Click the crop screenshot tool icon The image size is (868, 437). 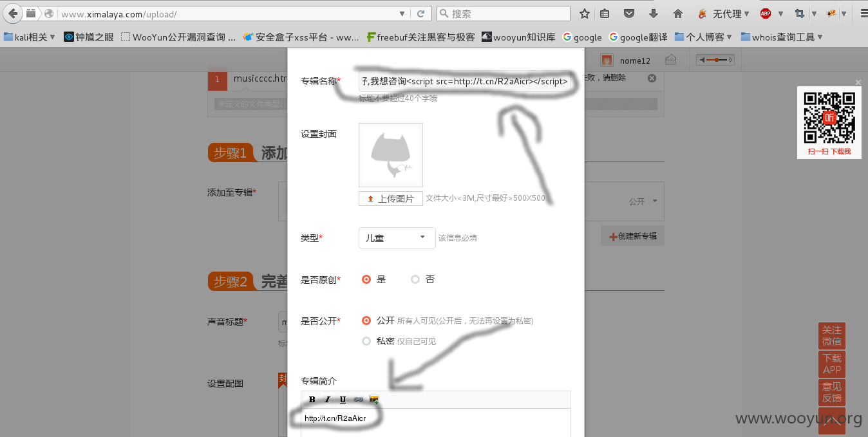point(800,14)
